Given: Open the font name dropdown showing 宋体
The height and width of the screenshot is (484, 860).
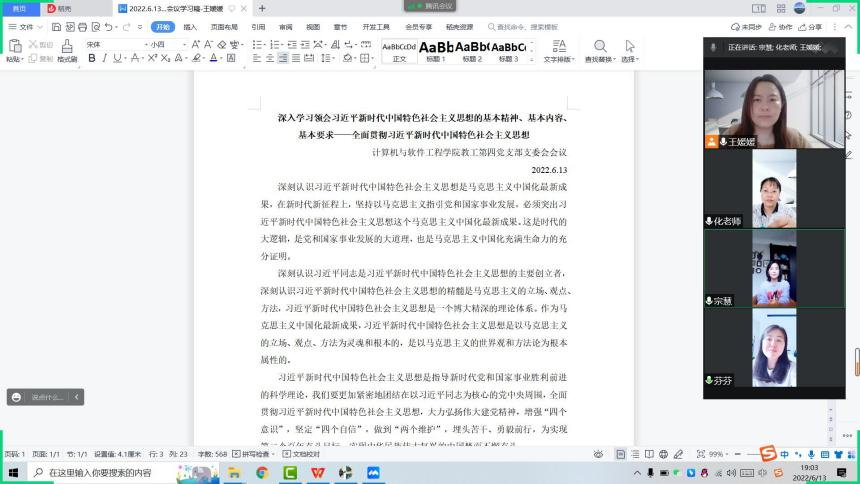Looking at the screenshot, I should pyautogui.click(x=112, y=44).
